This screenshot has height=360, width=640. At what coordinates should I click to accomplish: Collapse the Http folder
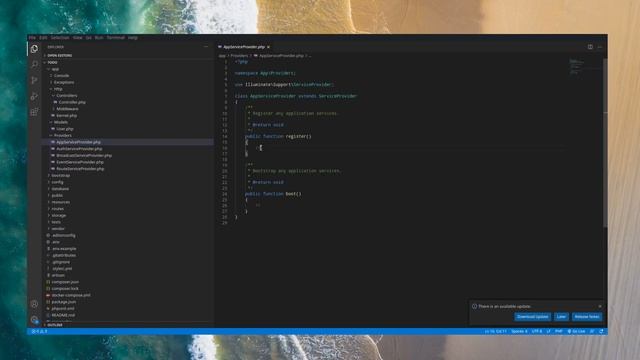pyautogui.click(x=58, y=89)
